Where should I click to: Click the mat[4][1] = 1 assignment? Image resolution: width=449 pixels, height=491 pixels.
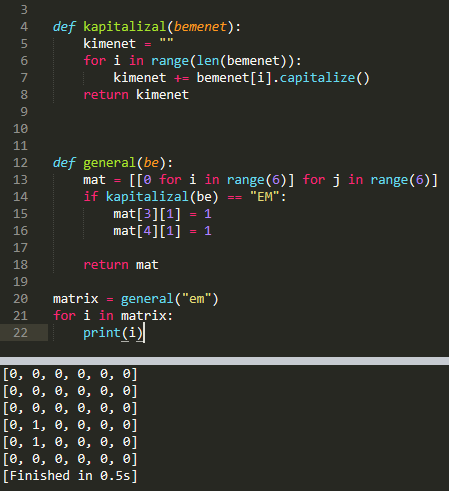tap(162, 231)
